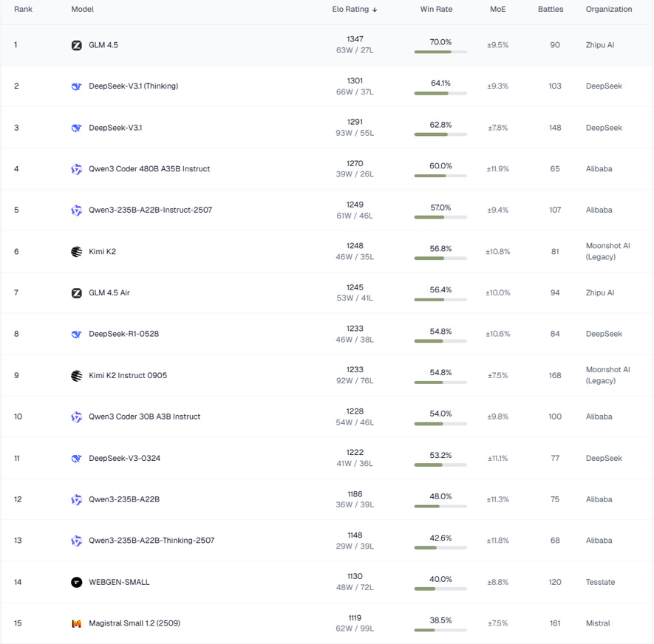Open the Qwen3-235B-A22B-Instruct-2507 model name
Screen dimensions: 654x644
pyautogui.click(x=151, y=210)
